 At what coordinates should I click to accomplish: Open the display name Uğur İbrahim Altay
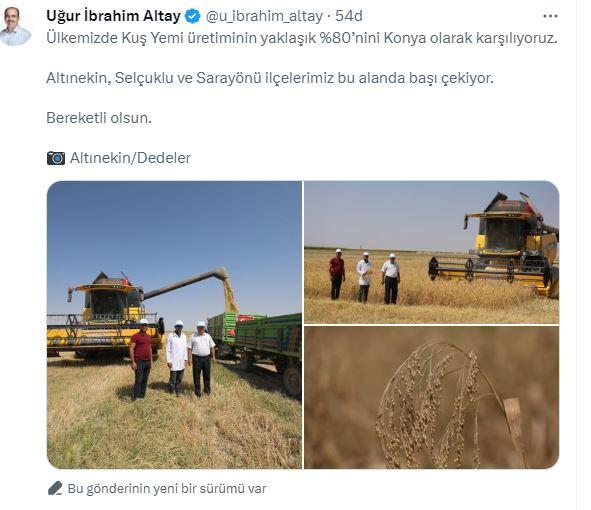pyautogui.click(x=113, y=16)
